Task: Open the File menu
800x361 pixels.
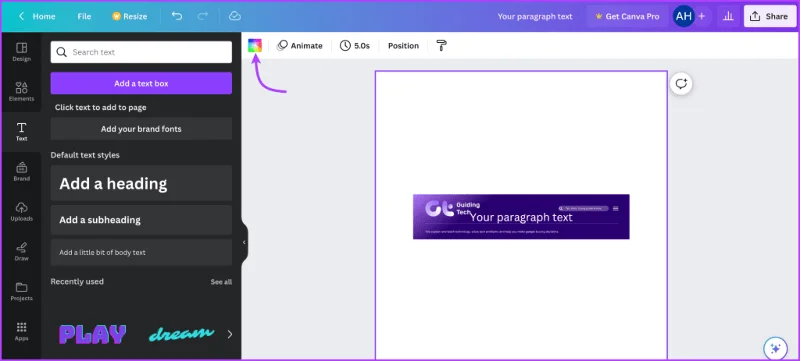Action: point(84,16)
